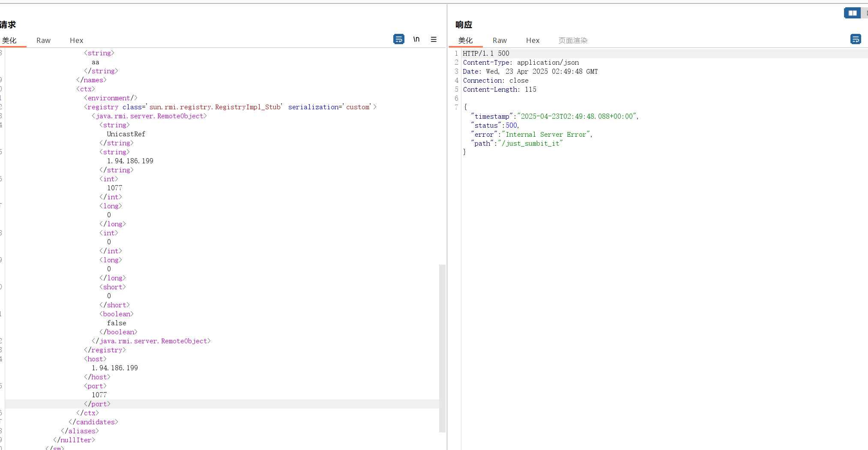
Task: Toggle word wrap icon in request panel
Action: 398,39
